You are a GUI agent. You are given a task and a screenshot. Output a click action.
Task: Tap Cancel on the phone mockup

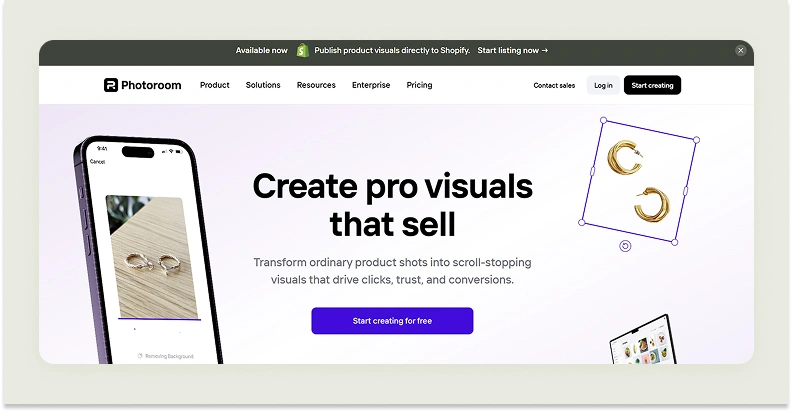tap(97, 162)
